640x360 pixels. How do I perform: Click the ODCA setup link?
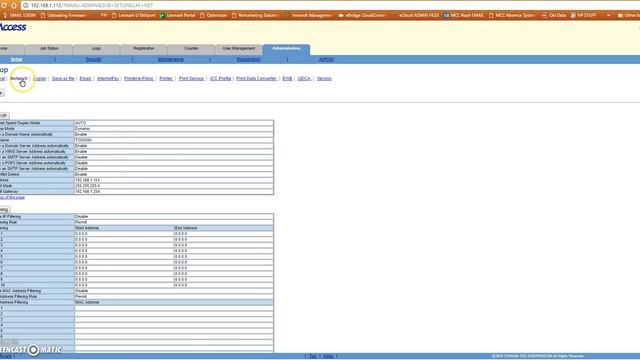click(304, 78)
